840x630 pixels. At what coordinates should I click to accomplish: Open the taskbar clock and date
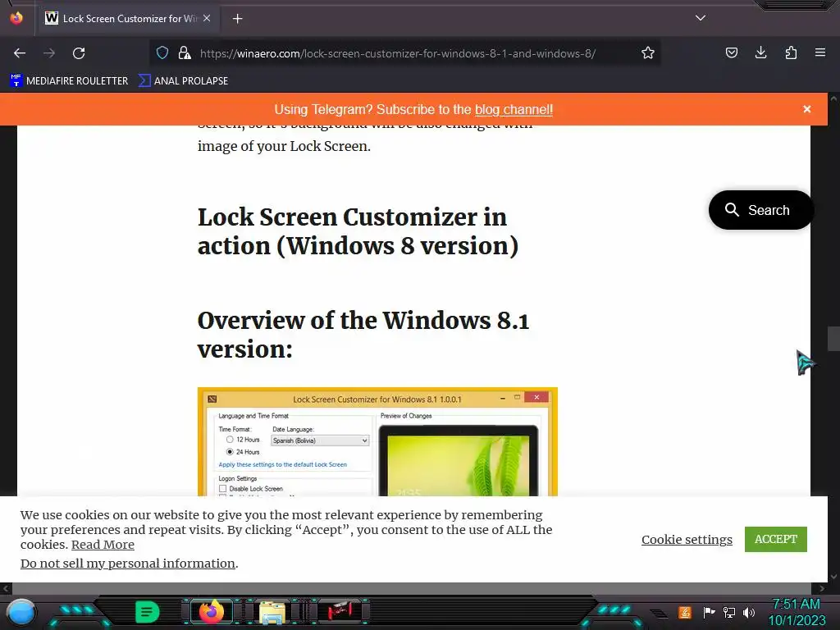pyautogui.click(x=797, y=612)
